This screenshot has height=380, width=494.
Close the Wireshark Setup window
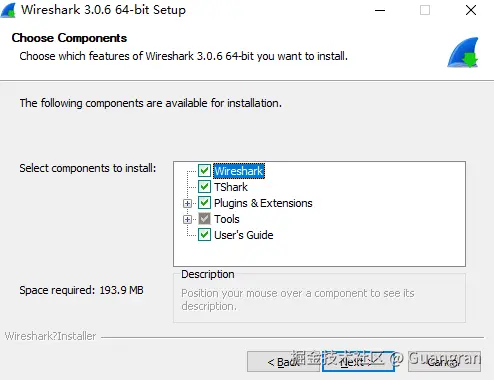[x=471, y=10]
